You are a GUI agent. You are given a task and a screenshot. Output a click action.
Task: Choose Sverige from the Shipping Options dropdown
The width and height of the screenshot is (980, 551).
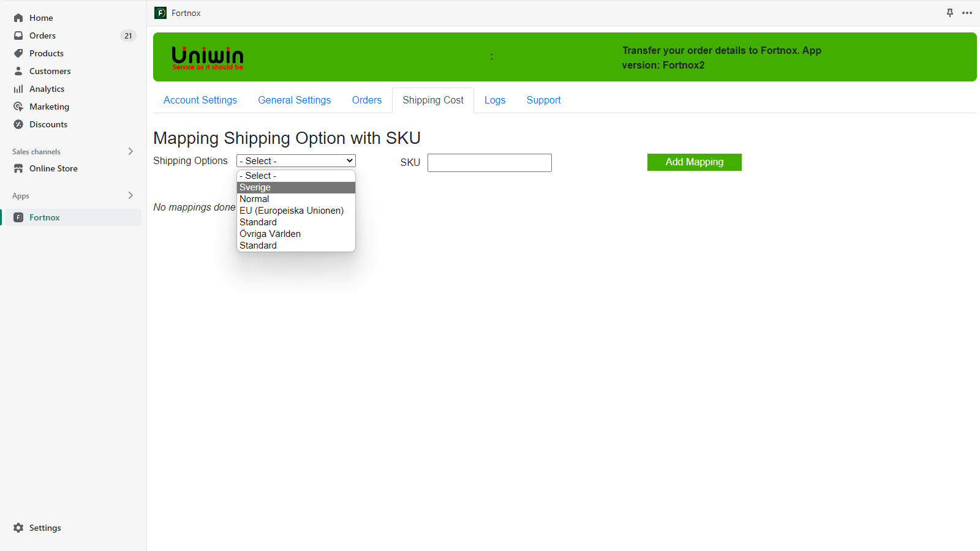click(255, 187)
